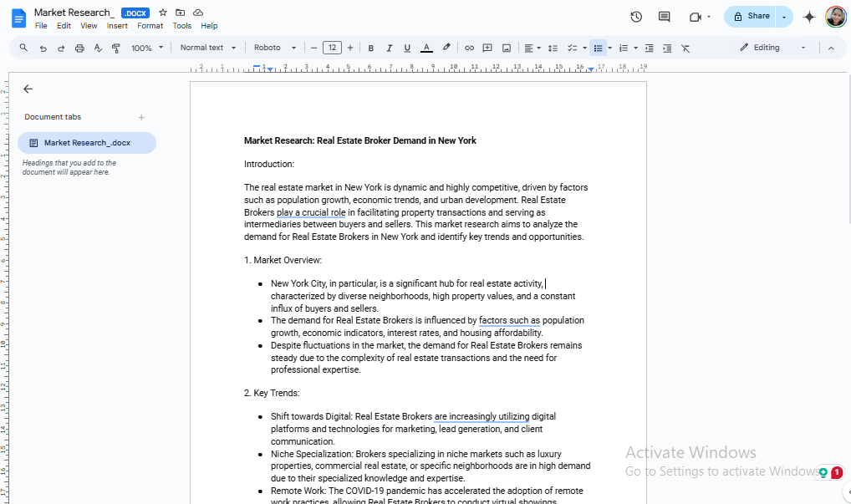Run spelling and grammar check
This screenshot has height=504, width=851.
[98, 48]
